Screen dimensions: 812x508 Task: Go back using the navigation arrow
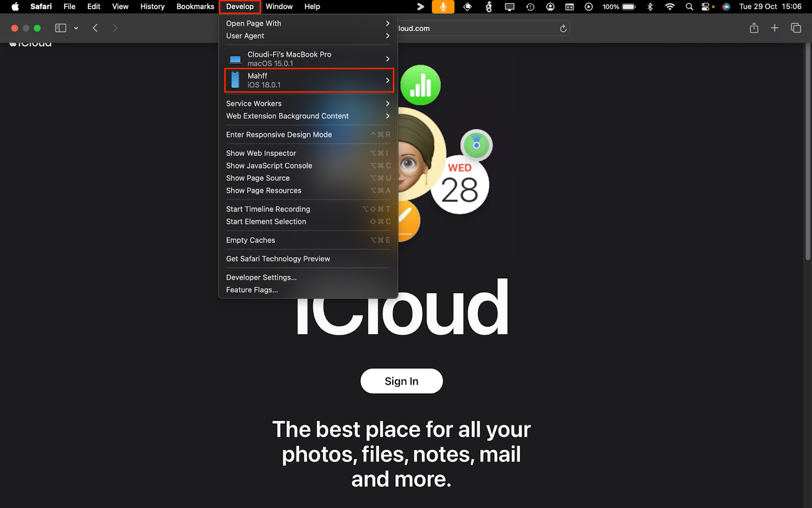[95, 28]
